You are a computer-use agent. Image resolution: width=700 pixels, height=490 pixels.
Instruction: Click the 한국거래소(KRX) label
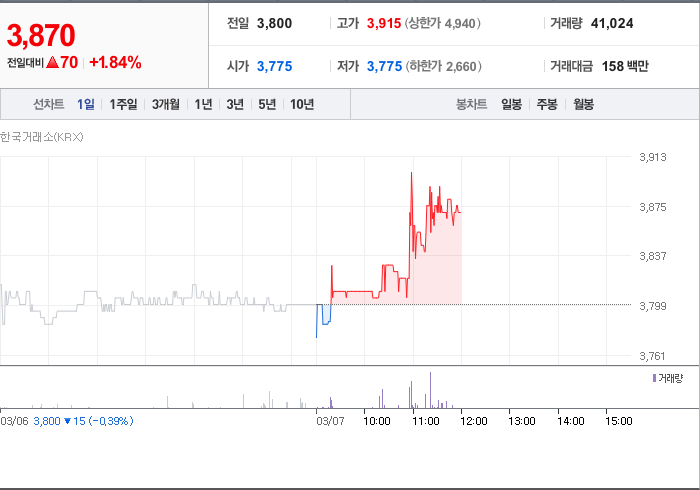tap(42, 137)
